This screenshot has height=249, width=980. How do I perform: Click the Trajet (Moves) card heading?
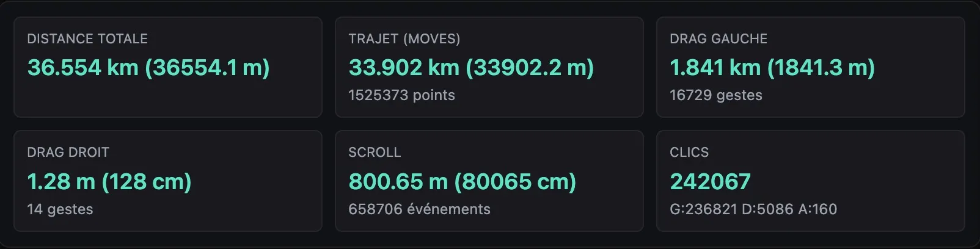(404, 39)
